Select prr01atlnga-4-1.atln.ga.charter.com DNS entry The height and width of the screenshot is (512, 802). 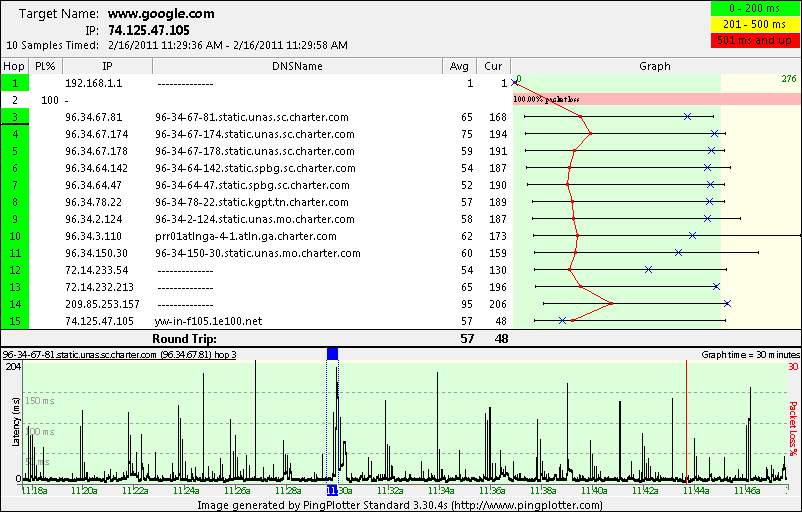point(246,236)
